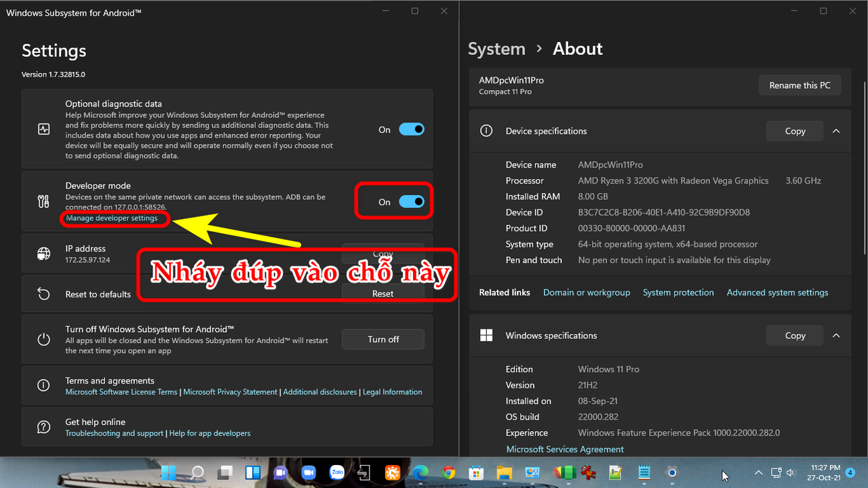Viewport: 868px width, 488px height.
Task: Copy the Device specifications
Action: click(795, 131)
